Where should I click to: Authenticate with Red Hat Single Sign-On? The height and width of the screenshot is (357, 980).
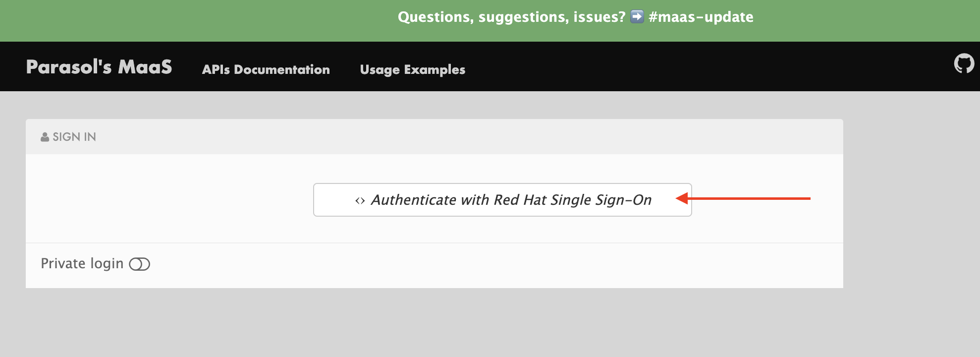[510, 200]
